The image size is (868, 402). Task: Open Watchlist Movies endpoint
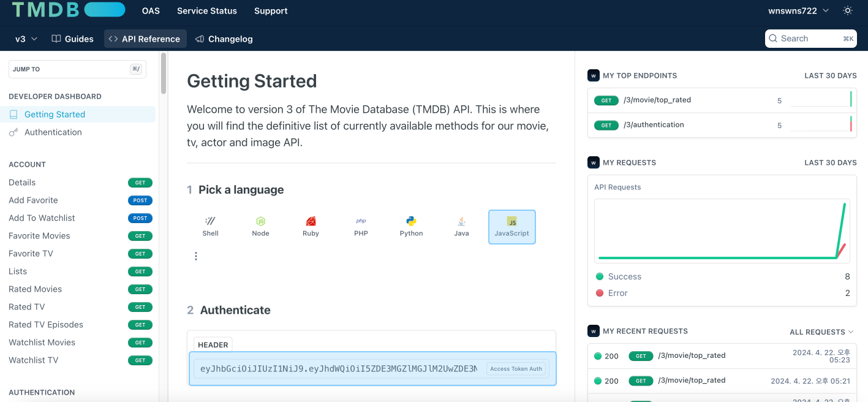(80, 343)
